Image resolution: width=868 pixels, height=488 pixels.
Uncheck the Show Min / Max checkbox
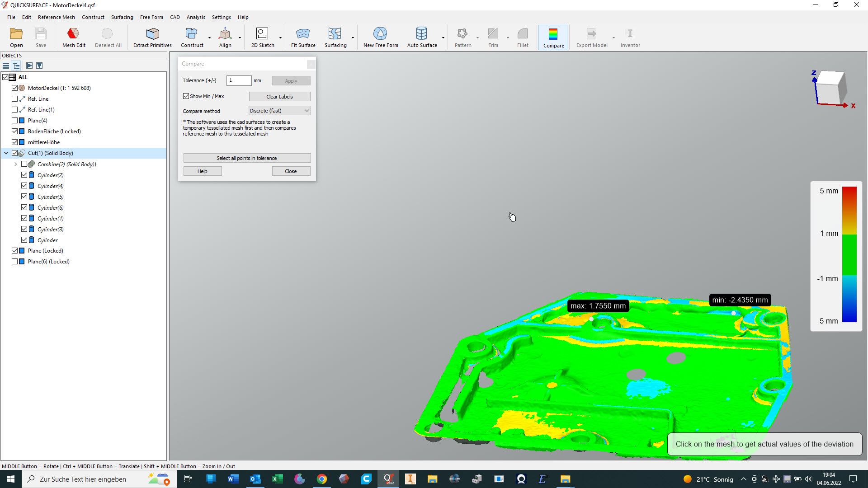pyautogui.click(x=186, y=96)
